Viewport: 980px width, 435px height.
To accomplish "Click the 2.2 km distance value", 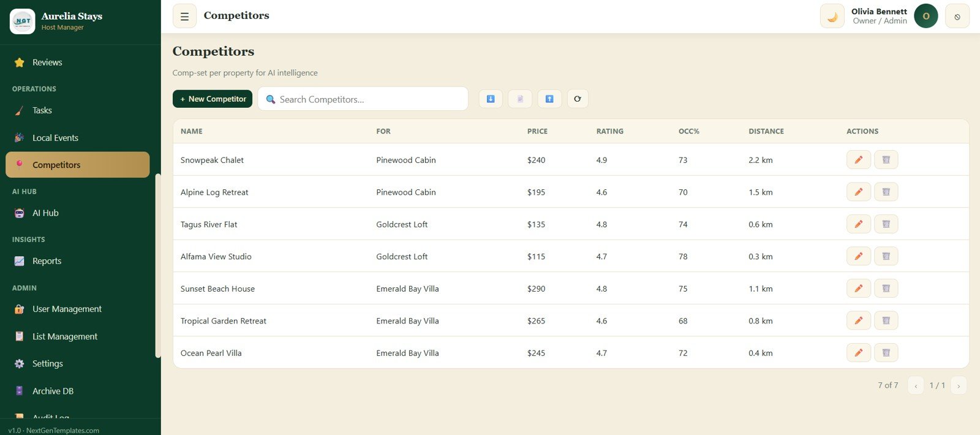I will (x=761, y=160).
